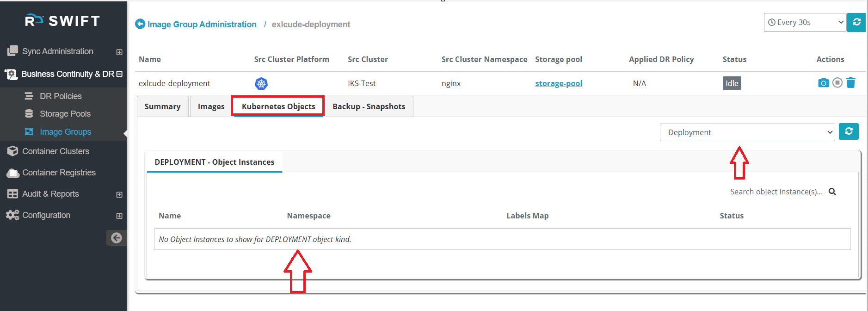Viewport: 868px width, 311px height.
Task: Click the Container Clusters cube icon
Action: 12,151
